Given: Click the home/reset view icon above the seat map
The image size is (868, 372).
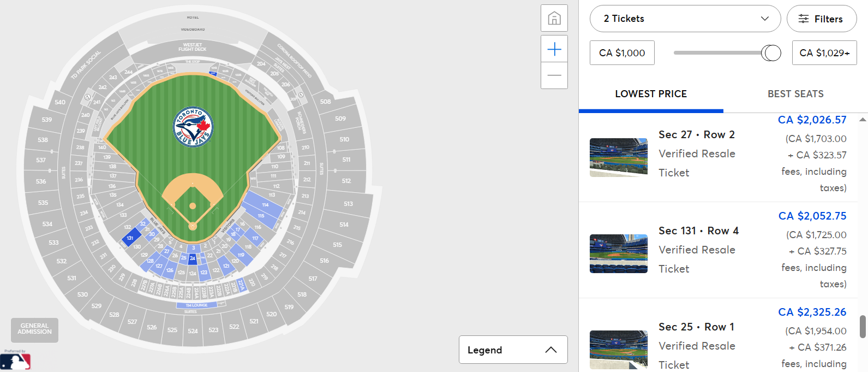Looking at the screenshot, I should 554,18.
